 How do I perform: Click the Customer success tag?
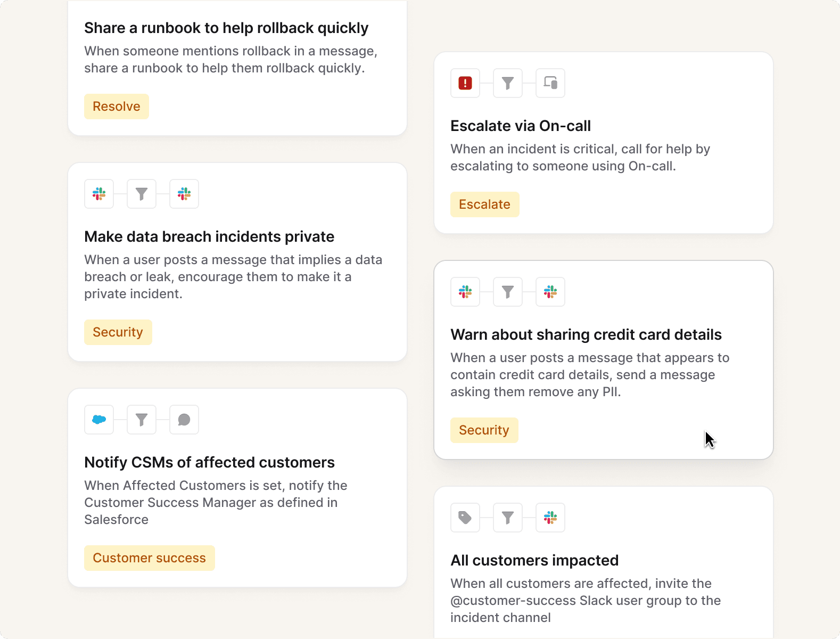click(x=149, y=558)
